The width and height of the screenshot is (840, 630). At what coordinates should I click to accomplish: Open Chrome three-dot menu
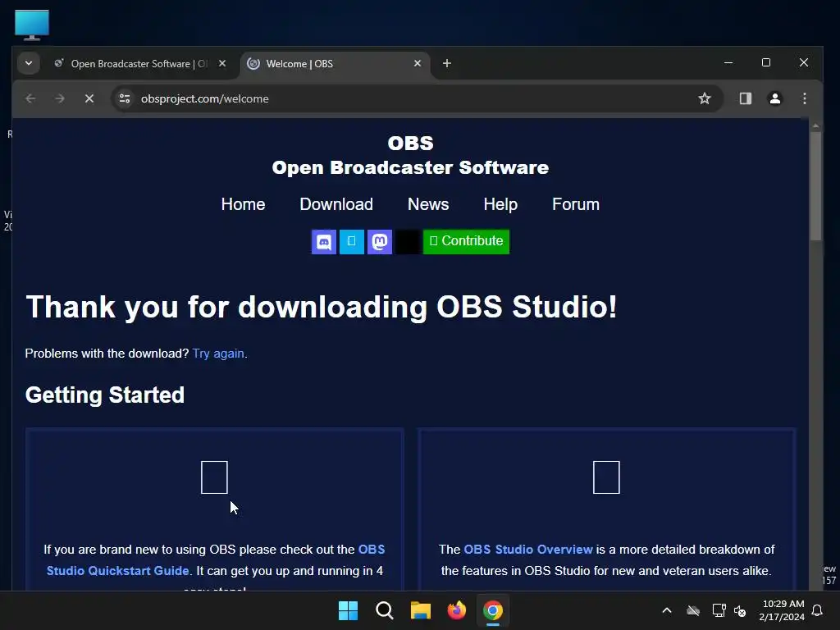(804, 98)
